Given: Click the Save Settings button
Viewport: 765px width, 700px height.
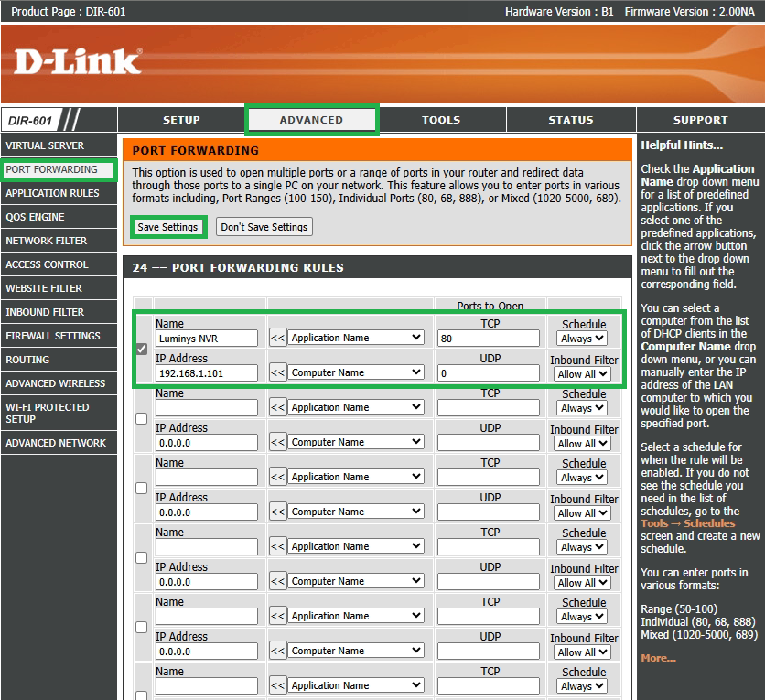Looking at the screenshot, I should [167, 227].
